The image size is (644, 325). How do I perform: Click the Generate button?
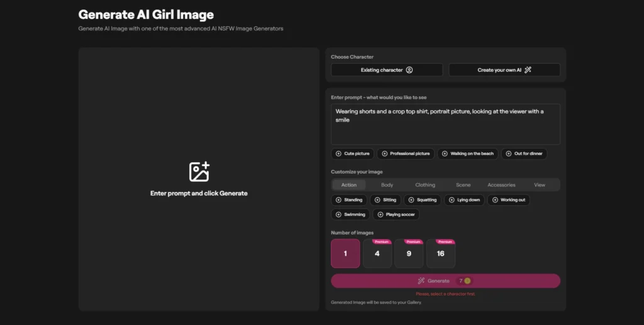(446, 281)
